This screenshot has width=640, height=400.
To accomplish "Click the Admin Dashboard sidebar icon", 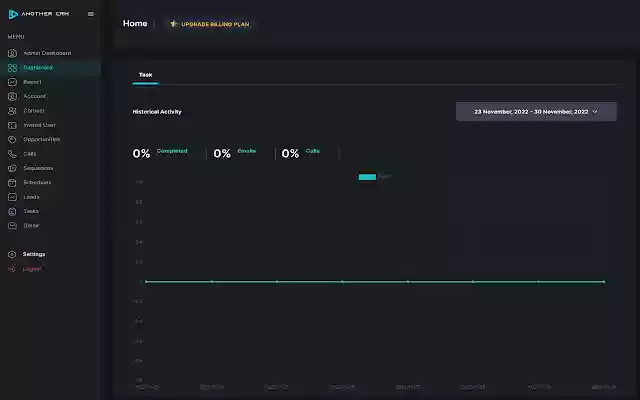I will pos(12,53).
